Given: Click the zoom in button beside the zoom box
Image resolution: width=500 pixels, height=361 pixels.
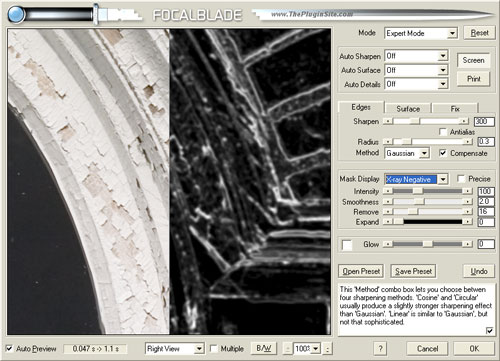Looking at the screenshot, I should coord(328,349).
